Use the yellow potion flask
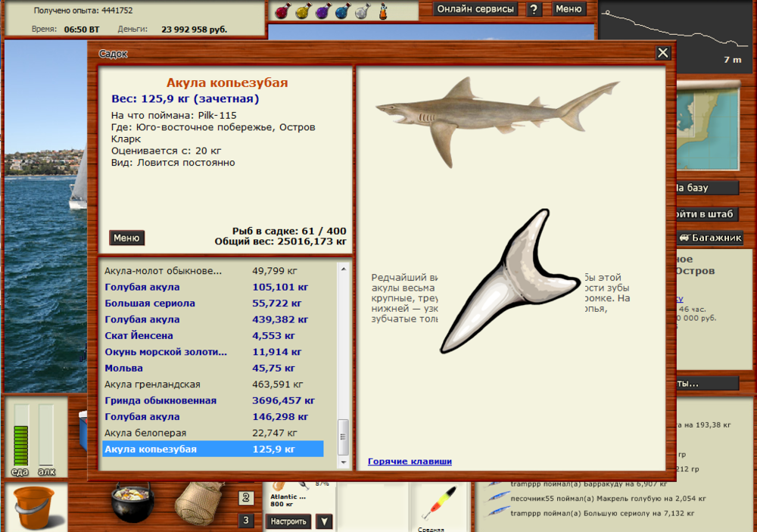The height and width of the screenshot is (532, 757). [x=301, y=11]
